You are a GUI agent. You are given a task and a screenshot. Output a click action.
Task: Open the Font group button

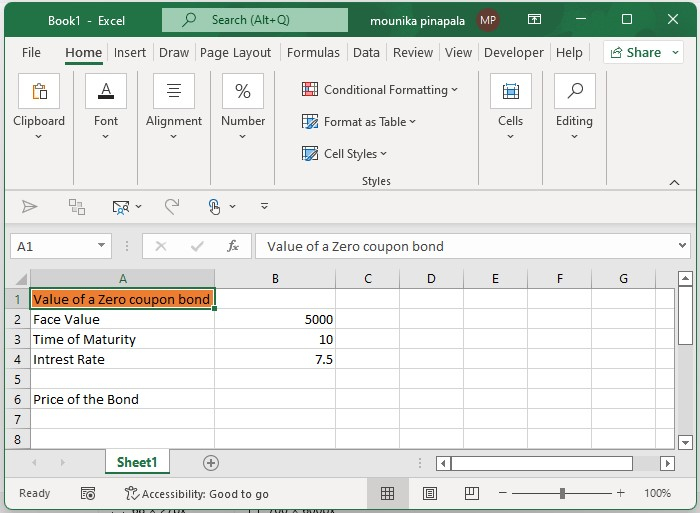tap(106, 91)
